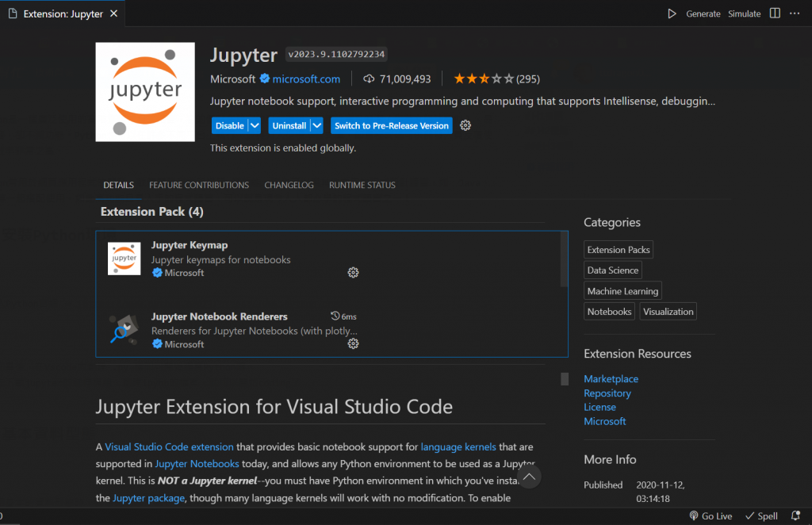Click the Generate button in top toolbar
Viewport: 812px width, 525px height.
click(x=703, y=14)
